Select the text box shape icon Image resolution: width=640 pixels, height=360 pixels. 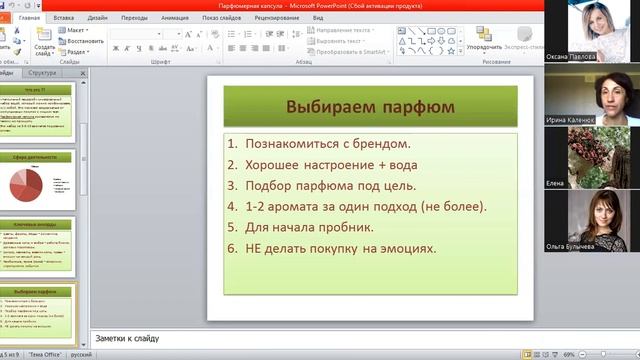coord(402,31)
